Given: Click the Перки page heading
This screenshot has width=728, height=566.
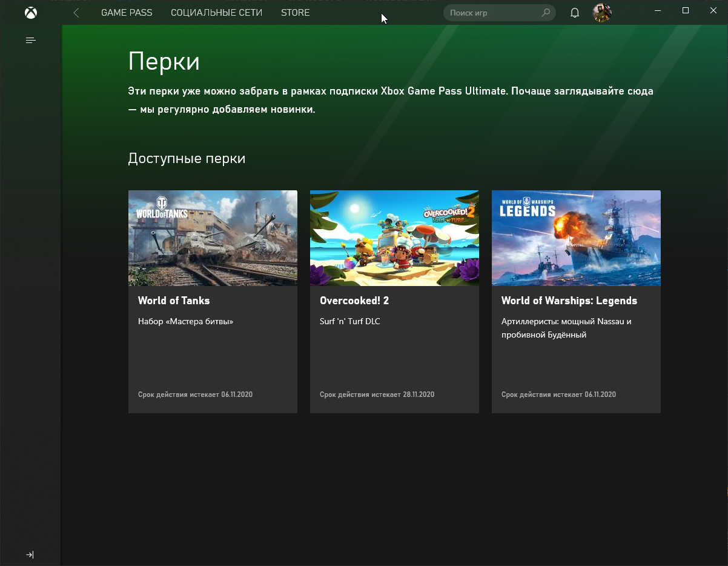Looking at the screenshot, I should (x=164, y=62).
